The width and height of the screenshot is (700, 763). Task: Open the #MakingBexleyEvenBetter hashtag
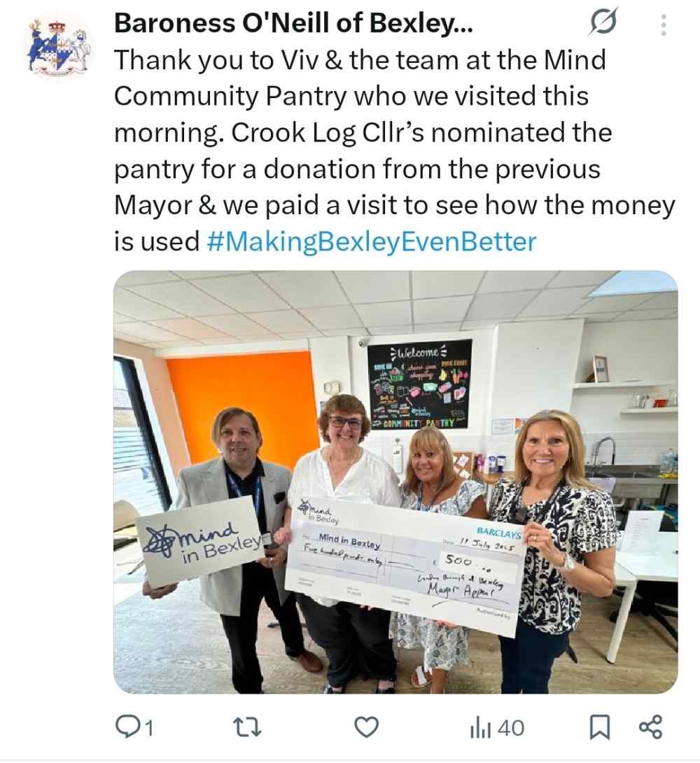point(372,241)
